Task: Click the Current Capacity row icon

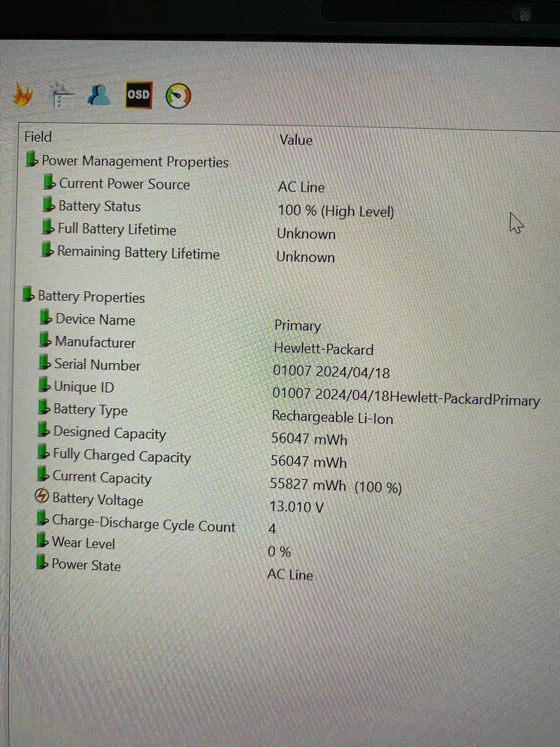Action: click(42, 473)
